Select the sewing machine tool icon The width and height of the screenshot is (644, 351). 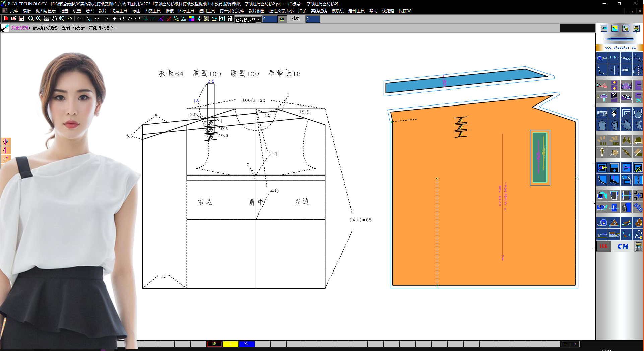pyautogui.click(x=602, y=113)
